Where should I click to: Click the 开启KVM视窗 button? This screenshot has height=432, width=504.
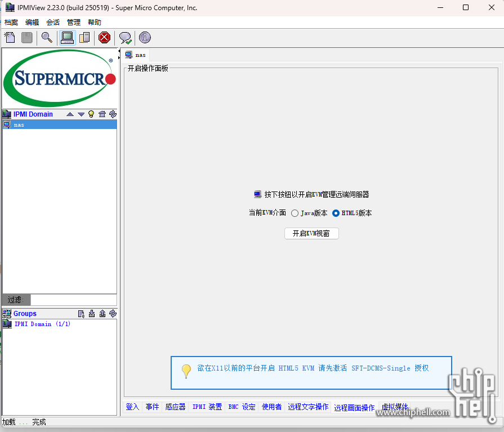tap(311, 233)
